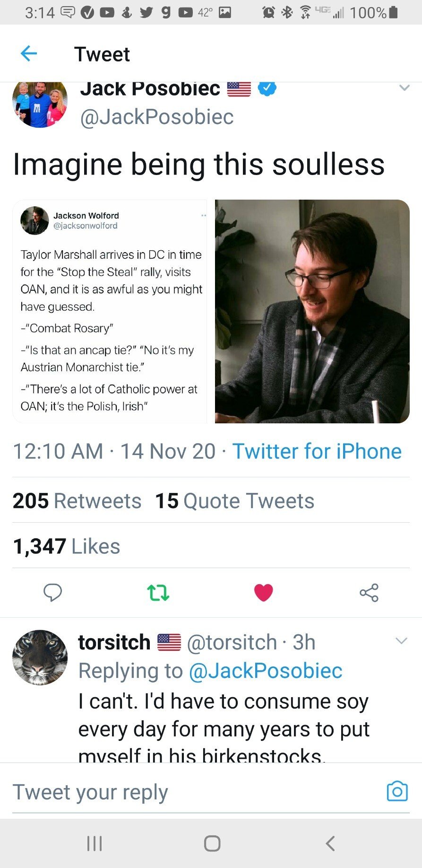View the 1,347 Likes list

tap(66, 546)
